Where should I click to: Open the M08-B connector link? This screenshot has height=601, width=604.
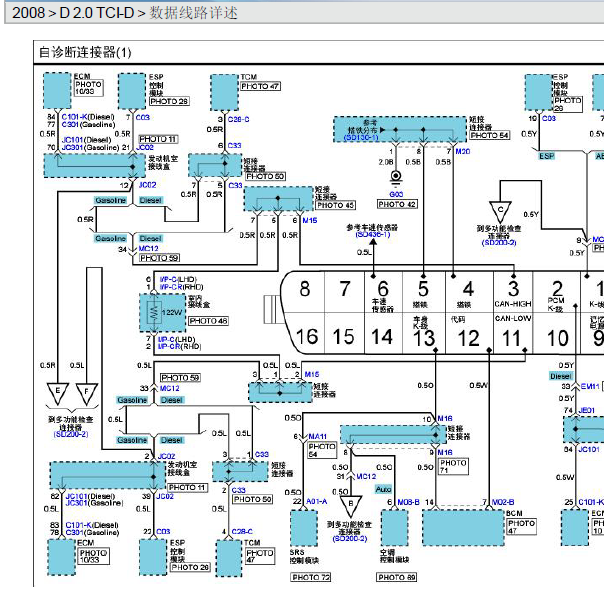point(408,502)
